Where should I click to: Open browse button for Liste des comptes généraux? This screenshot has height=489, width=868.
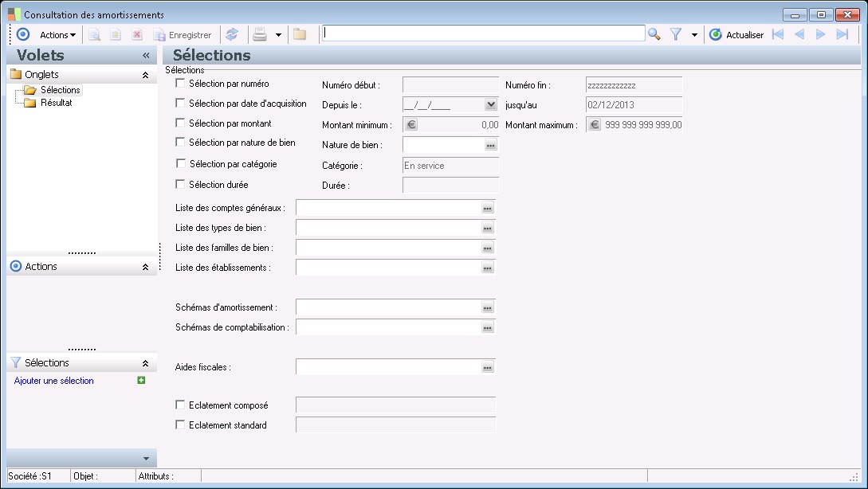click(488, 208)
